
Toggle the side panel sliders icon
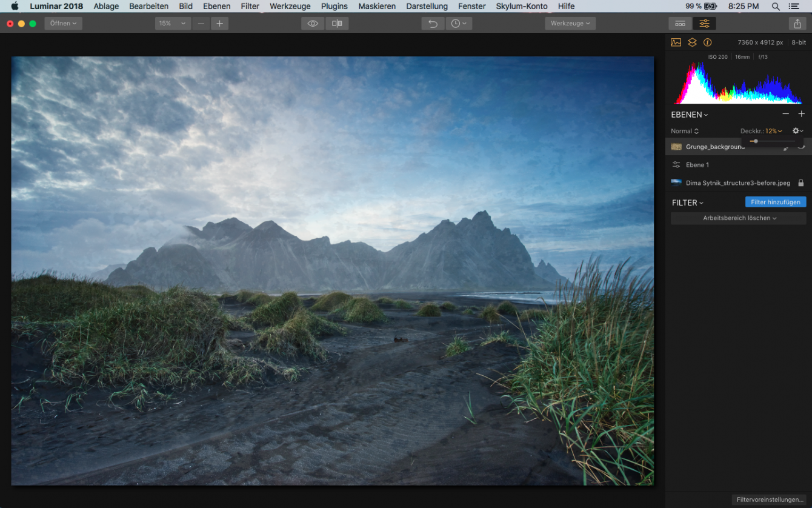click(x=704, y=24)
